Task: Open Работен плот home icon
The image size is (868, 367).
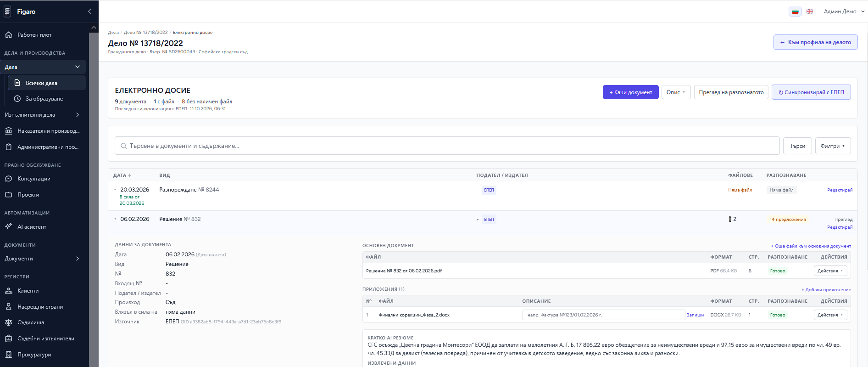Action: (x=8, y=35)
